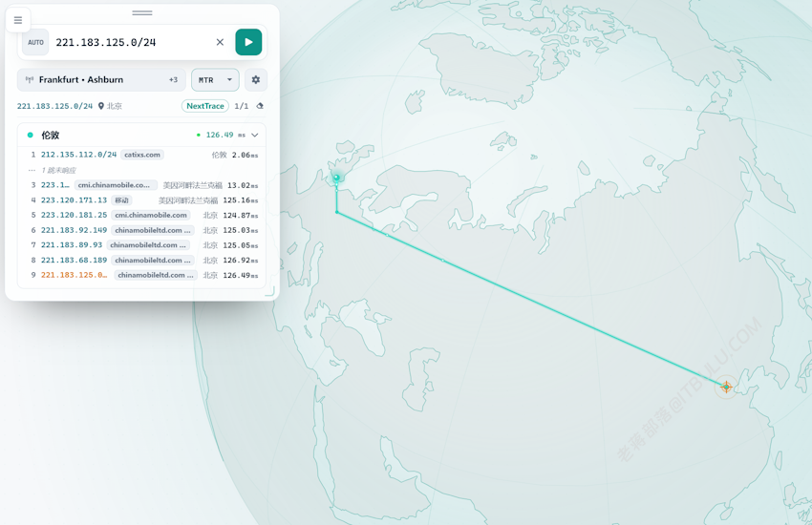
Task: Select hop 7 IP 221.183.89.93
Action: (x=72, y=244)
